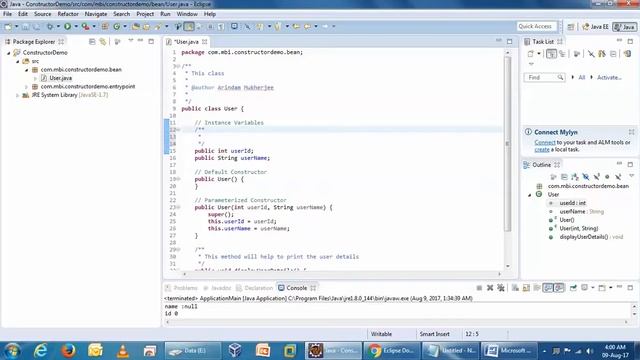The height and width of the screenshot is (360, 640).
Task: Switch to the Java EE perspective
Action: [595, 27]
